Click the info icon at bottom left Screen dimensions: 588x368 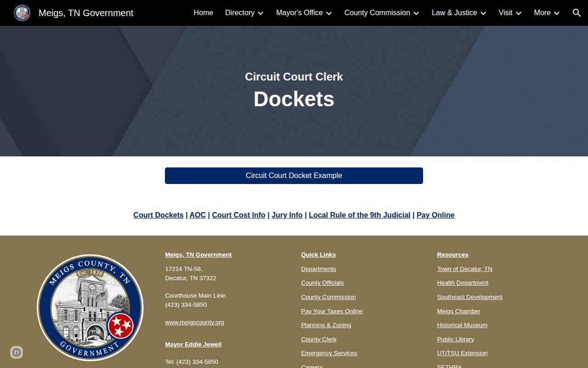pyautogui.click(x=17, y=352)
